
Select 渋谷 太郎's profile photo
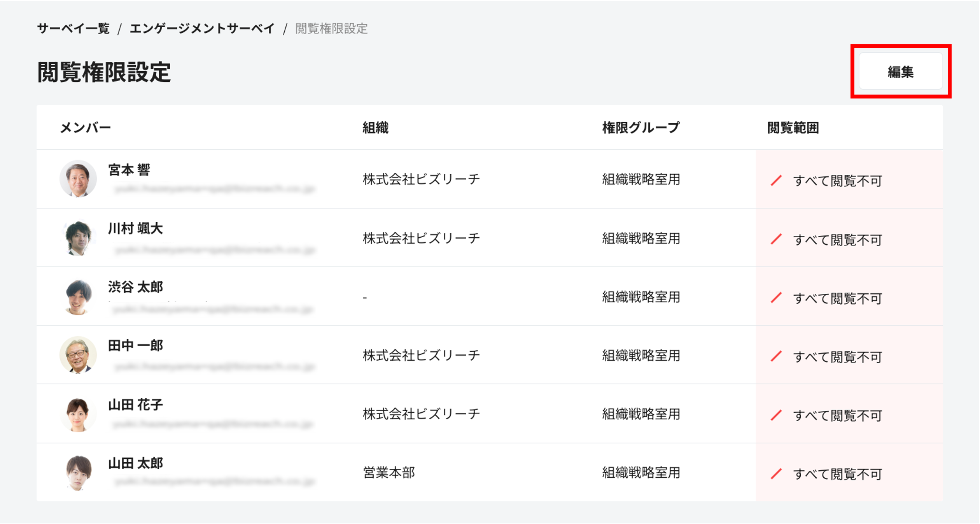(x=78, y=296)
